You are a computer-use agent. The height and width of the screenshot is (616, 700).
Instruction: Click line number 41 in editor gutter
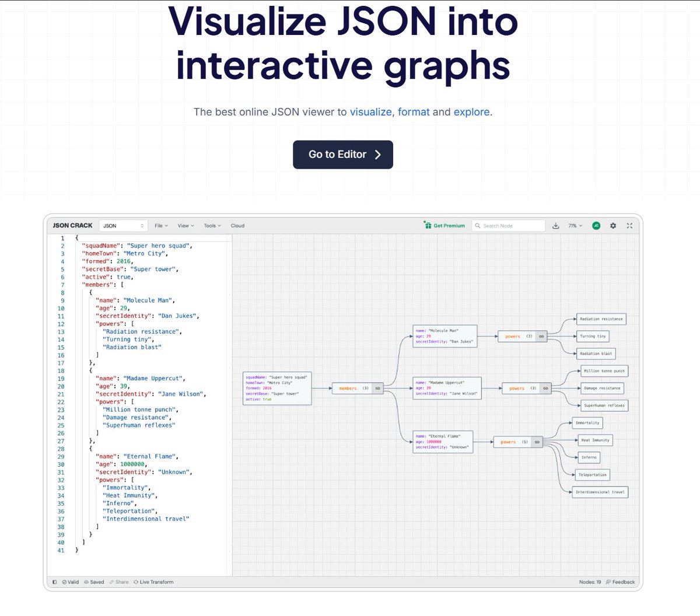[61, 550]
